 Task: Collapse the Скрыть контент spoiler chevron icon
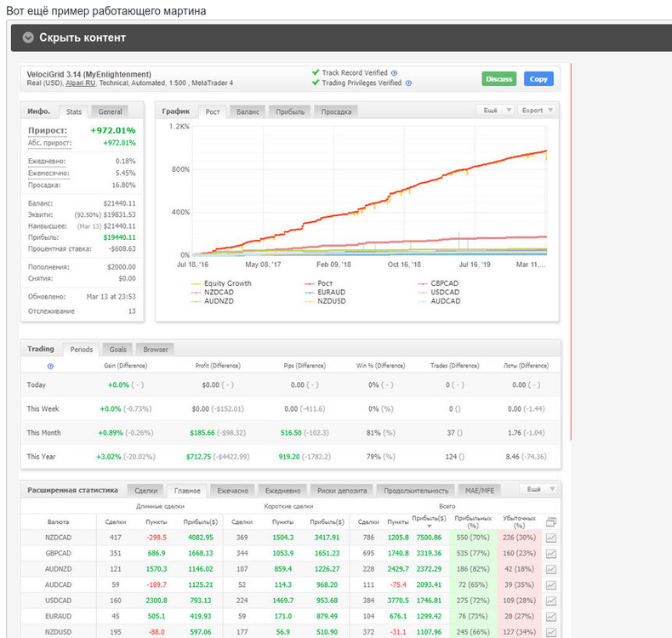click(28, 37)
